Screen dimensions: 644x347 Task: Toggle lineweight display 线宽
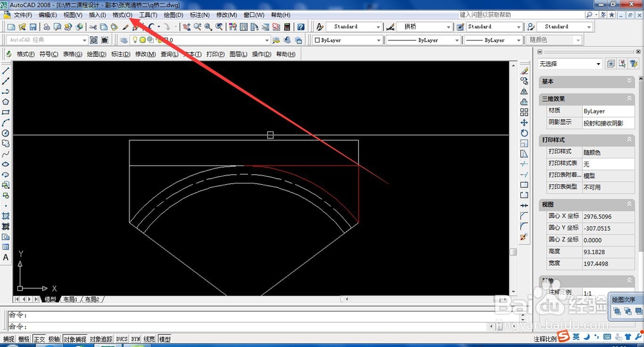[x=149, y=339]
